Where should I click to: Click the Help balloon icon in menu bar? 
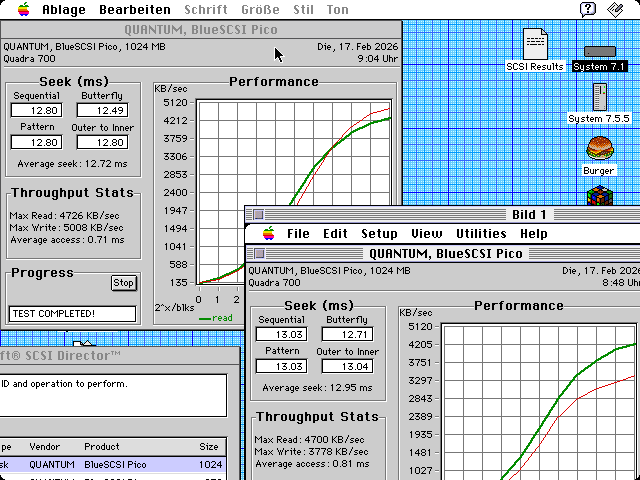pos(588,10)
